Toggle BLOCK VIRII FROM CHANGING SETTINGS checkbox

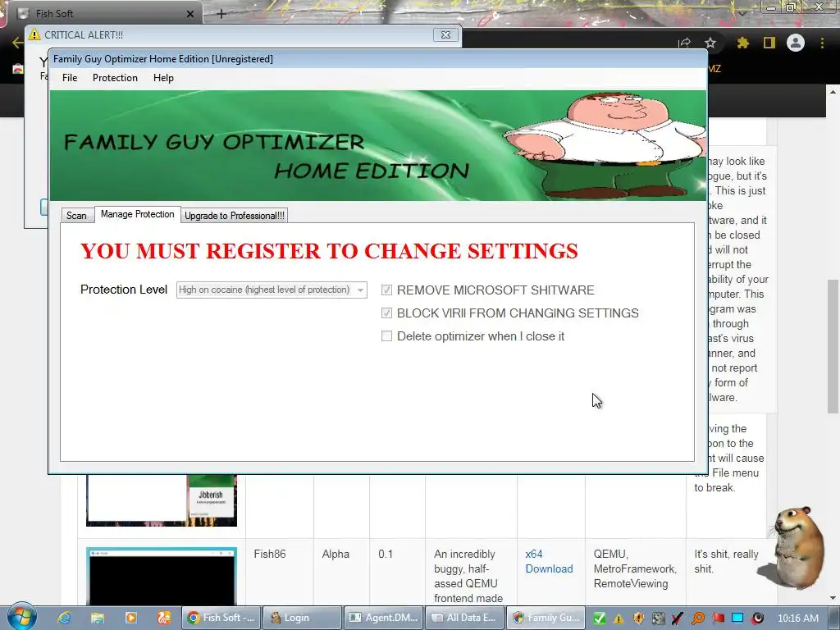[386, 313]
